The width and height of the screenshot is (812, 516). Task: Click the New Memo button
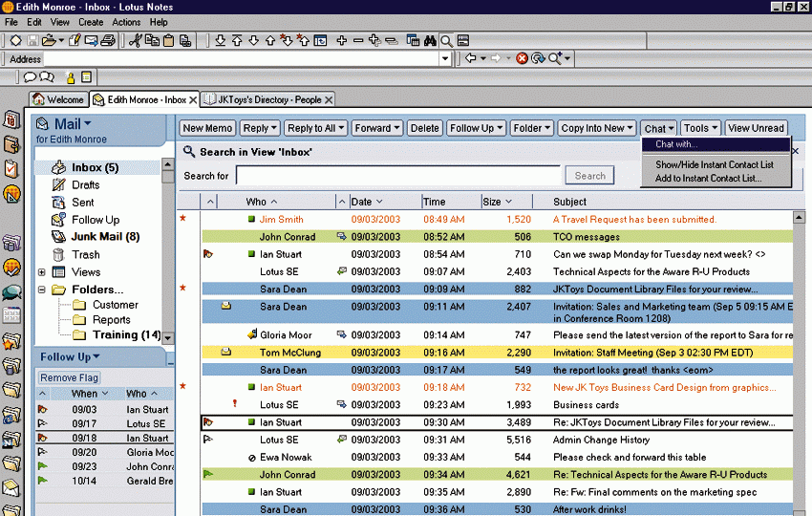(x=207, y=128)
